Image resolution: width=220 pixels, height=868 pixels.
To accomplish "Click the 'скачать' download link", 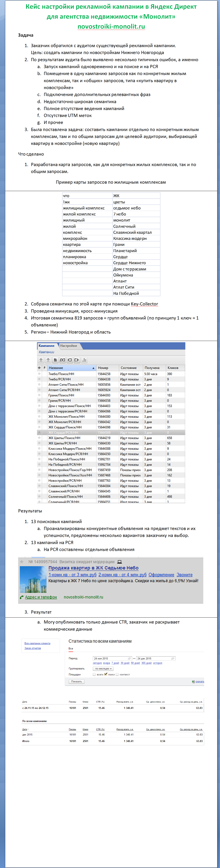I will pos(200,682).
